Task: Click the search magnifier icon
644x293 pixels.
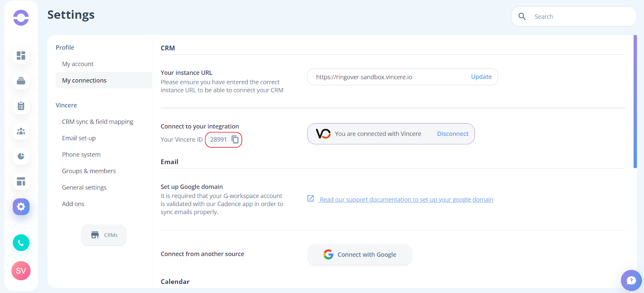Action: click(522, 17)
